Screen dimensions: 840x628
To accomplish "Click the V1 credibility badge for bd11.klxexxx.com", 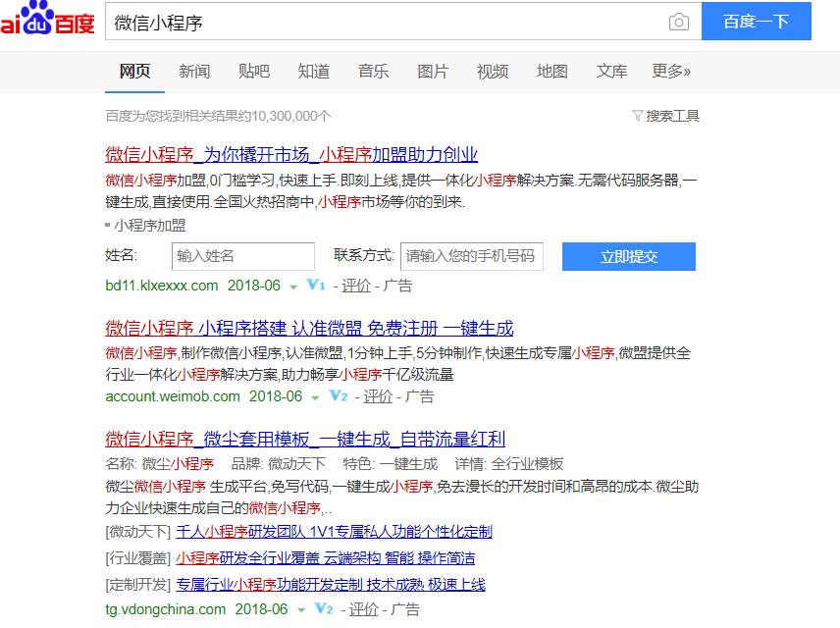I will (x=316, y=286).
